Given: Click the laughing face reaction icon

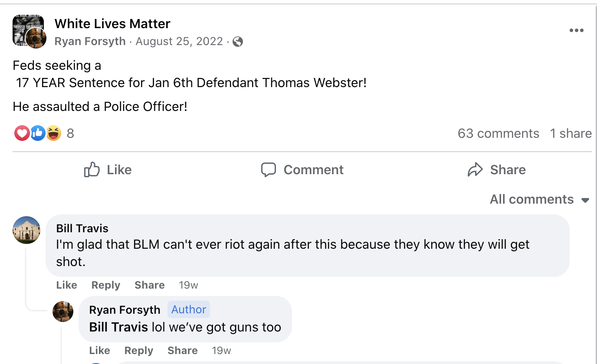Looking at the screenshot, I should (53, 133).
